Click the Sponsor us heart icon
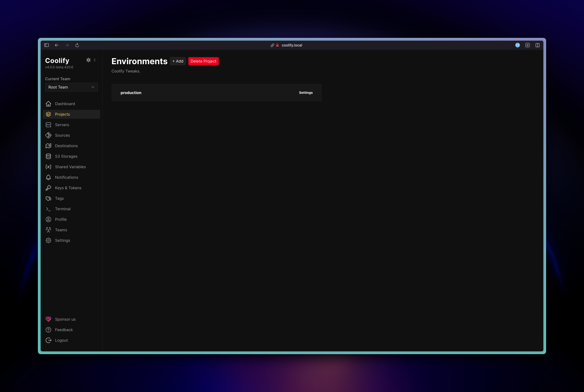This screenshot has width=584, height=392. tap(48, 319)
